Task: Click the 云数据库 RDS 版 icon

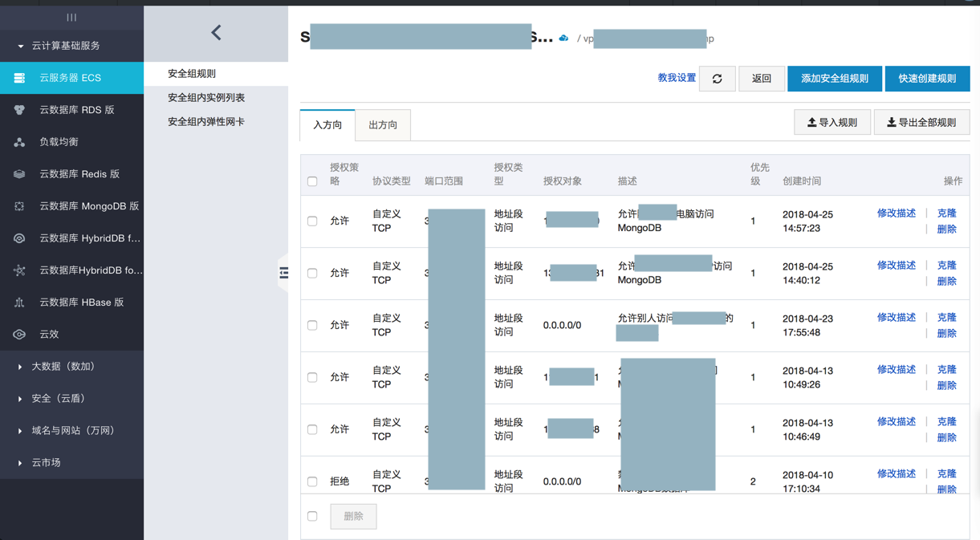Action: (x=19, y=110)
